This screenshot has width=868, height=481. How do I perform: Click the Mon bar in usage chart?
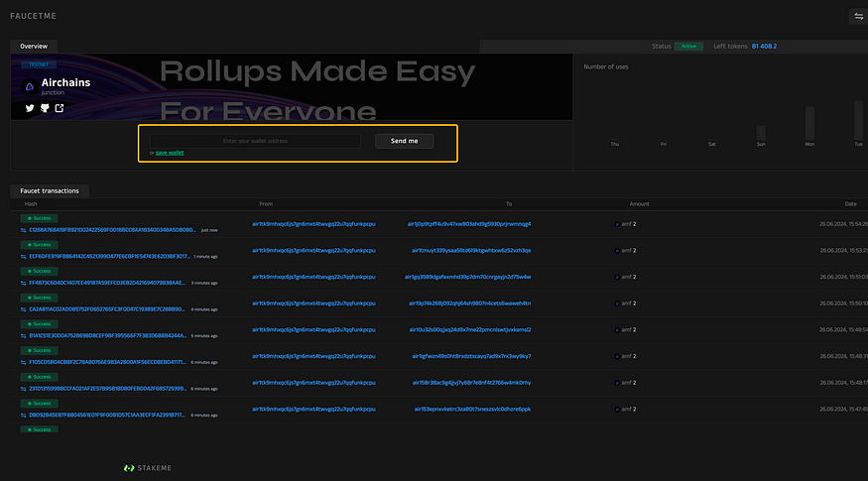(x=809, y=123)
